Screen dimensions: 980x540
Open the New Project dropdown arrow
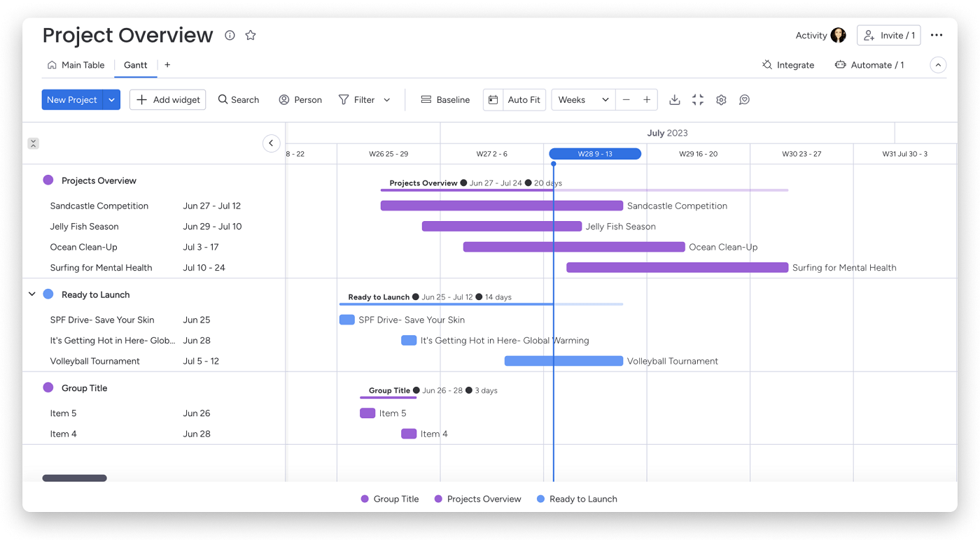(x=112, y=100)
